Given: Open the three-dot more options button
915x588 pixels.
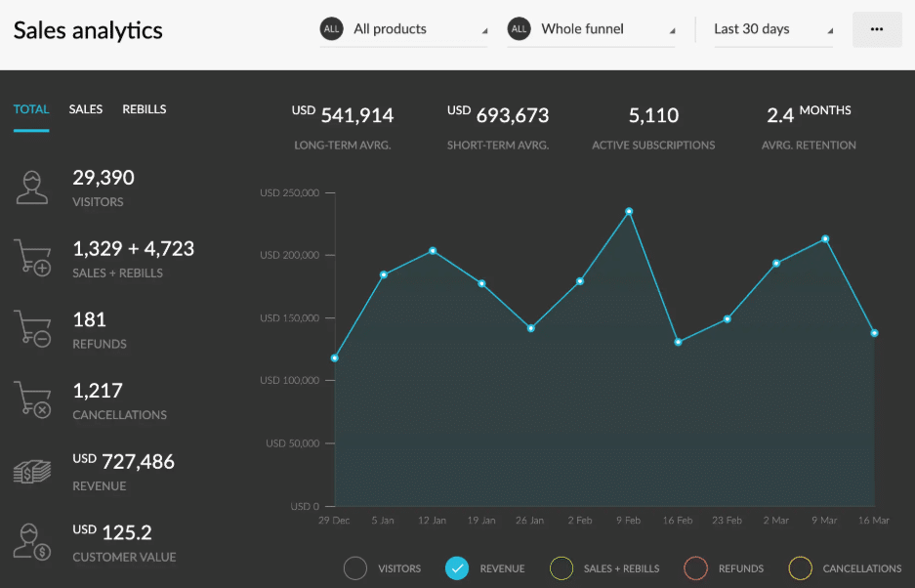Looking at the screenshot, I should [877, 29].
